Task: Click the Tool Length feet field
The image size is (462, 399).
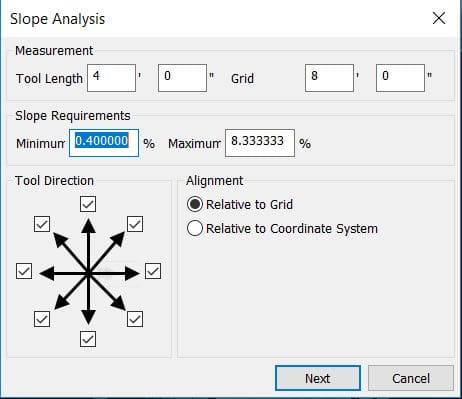Action: tap(111, 78)
